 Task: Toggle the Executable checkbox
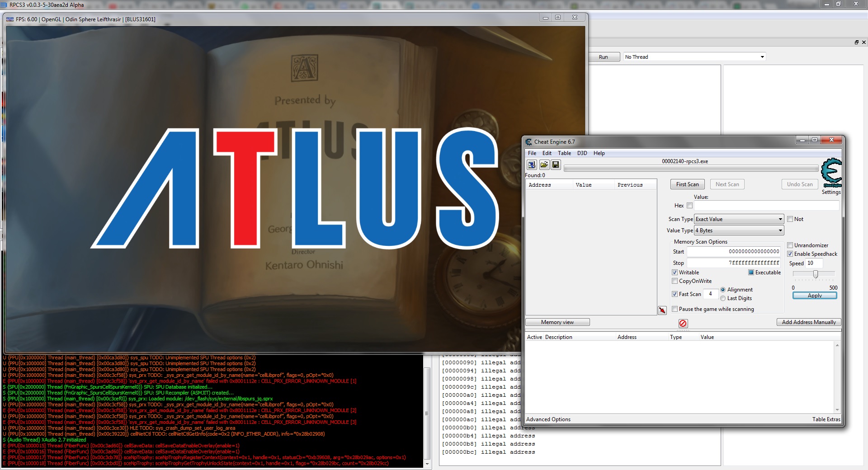click(x=751, y=273)
